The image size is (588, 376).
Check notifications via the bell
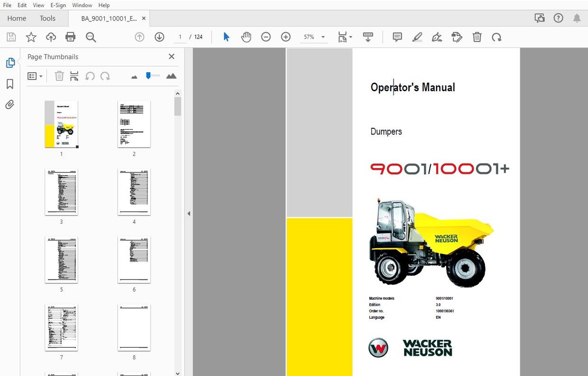[577, 18]
